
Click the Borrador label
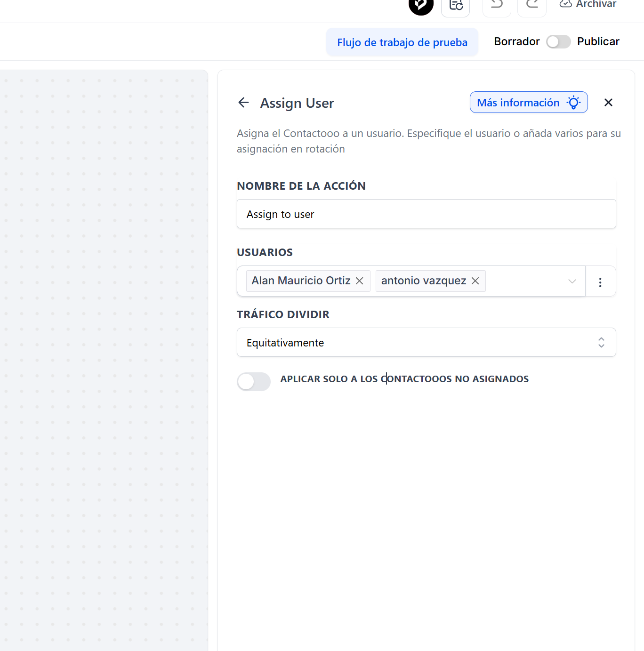pyautogui.click(x=516, y=42)
